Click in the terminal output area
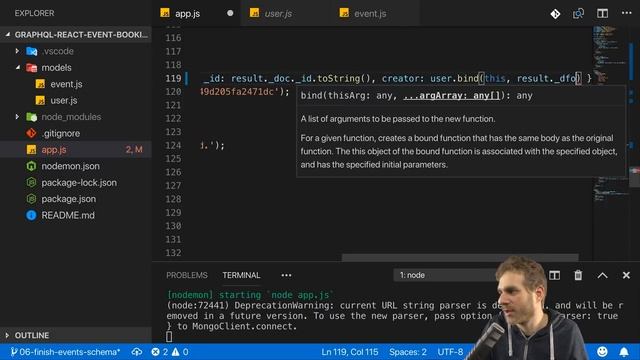 coord(327,316)
